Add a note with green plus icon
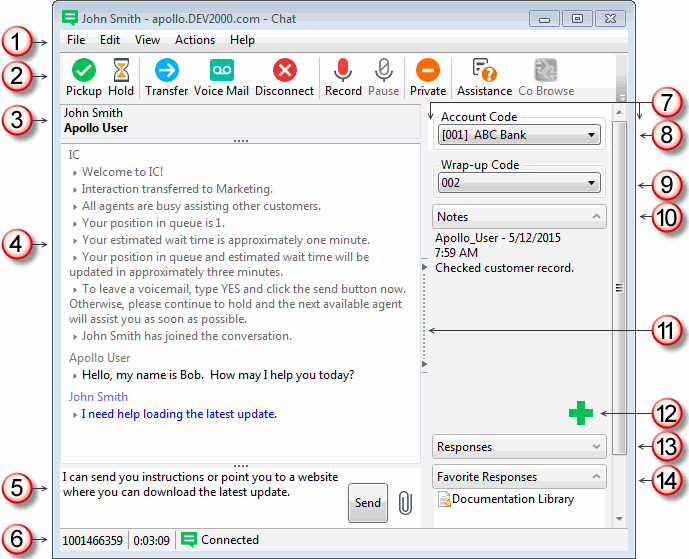689x559 pixels. coord(580,414)
